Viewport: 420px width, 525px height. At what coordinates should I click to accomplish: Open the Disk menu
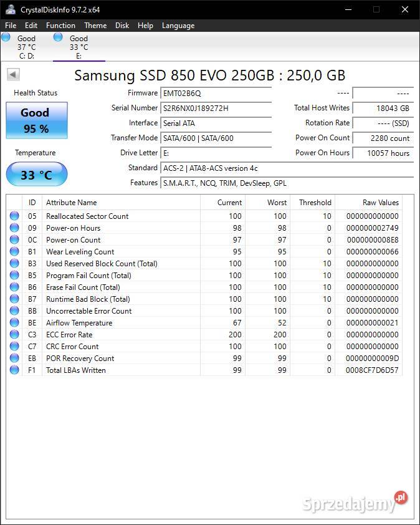pos(122,26)
